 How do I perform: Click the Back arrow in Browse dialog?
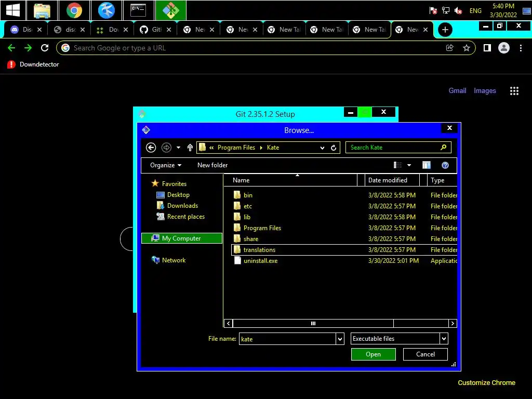151,148
